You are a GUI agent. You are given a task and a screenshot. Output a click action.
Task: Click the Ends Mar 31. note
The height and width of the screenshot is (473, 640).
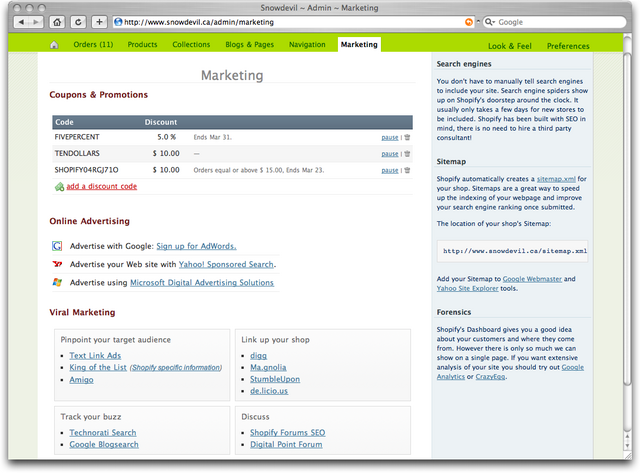coord(213,138)
